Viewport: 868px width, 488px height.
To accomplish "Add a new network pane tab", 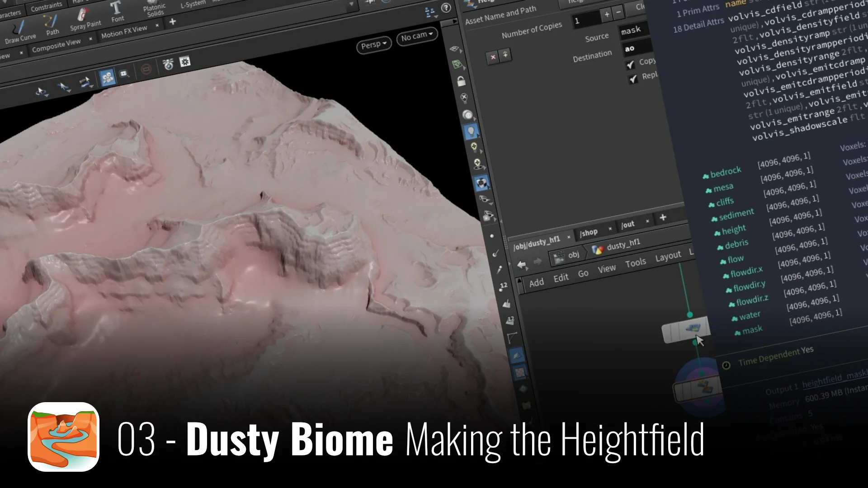I will pos(663,217).
